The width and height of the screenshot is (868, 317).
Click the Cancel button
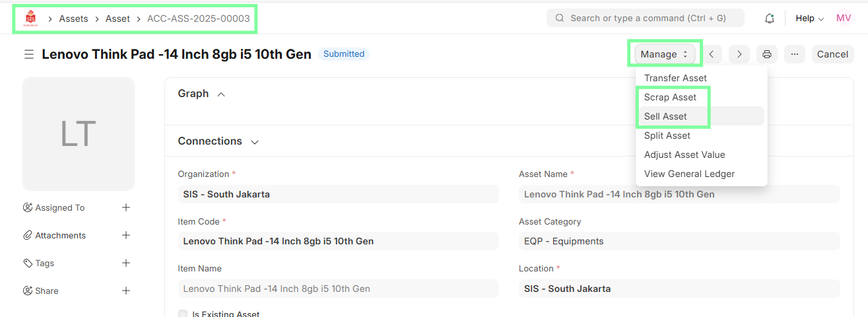point(832,54)
